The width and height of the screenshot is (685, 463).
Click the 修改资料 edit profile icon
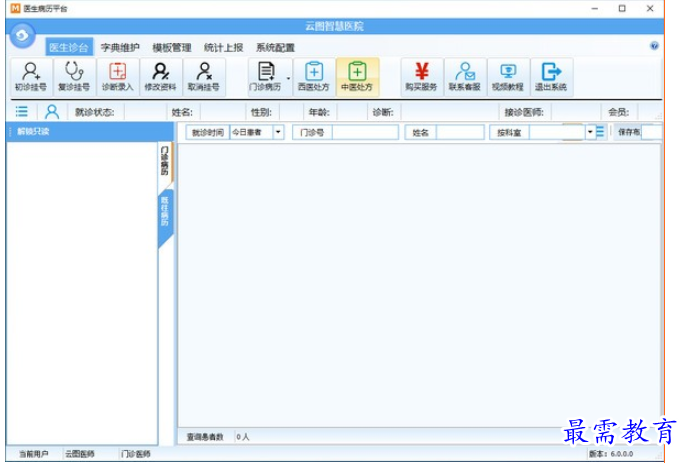coord(160,77)
